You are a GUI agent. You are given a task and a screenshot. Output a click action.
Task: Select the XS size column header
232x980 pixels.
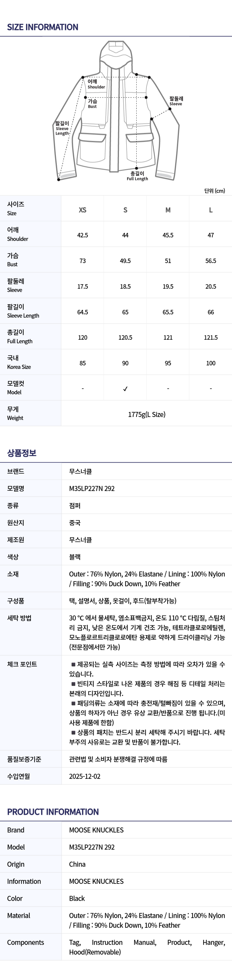click(x=82, y=210)
